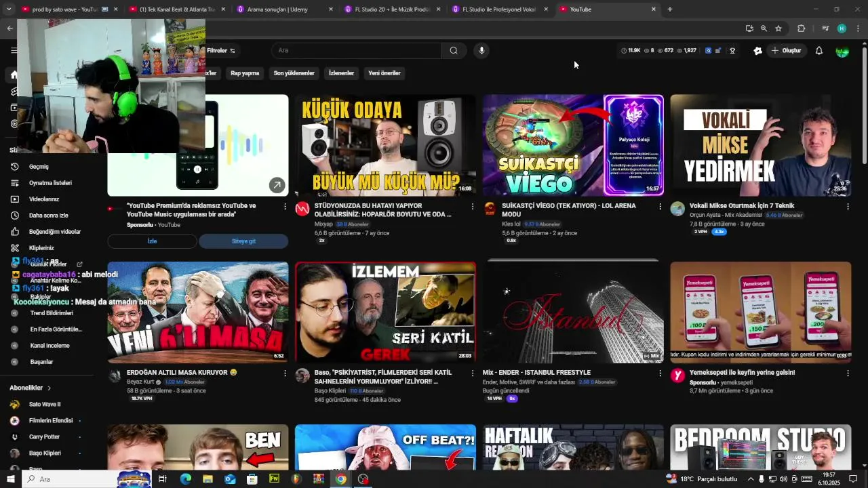868x488 pixels.
Task: Select the Yeni öneriler filter chip
Action: [384, 73]
